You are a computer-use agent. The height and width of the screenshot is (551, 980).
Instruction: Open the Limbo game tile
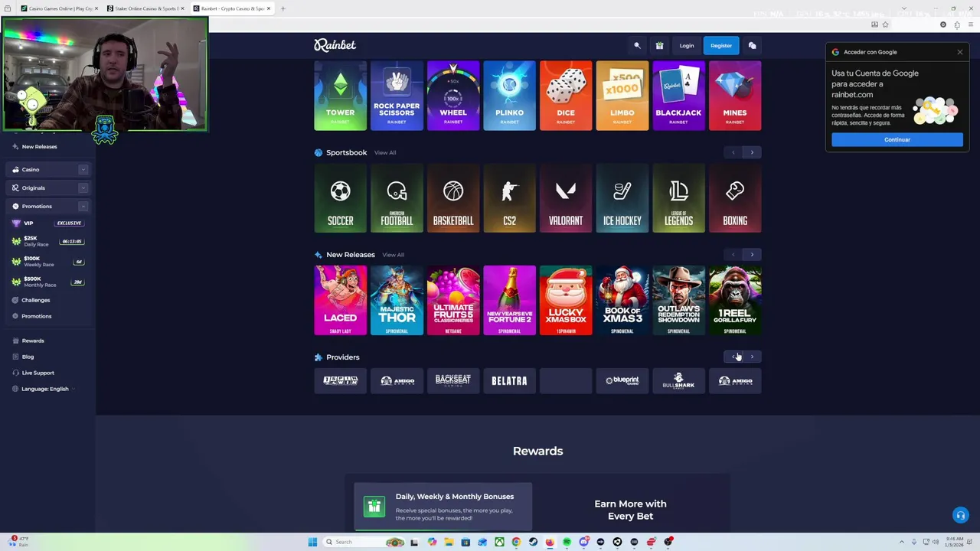pyautogui.click(x=622, y=96)
